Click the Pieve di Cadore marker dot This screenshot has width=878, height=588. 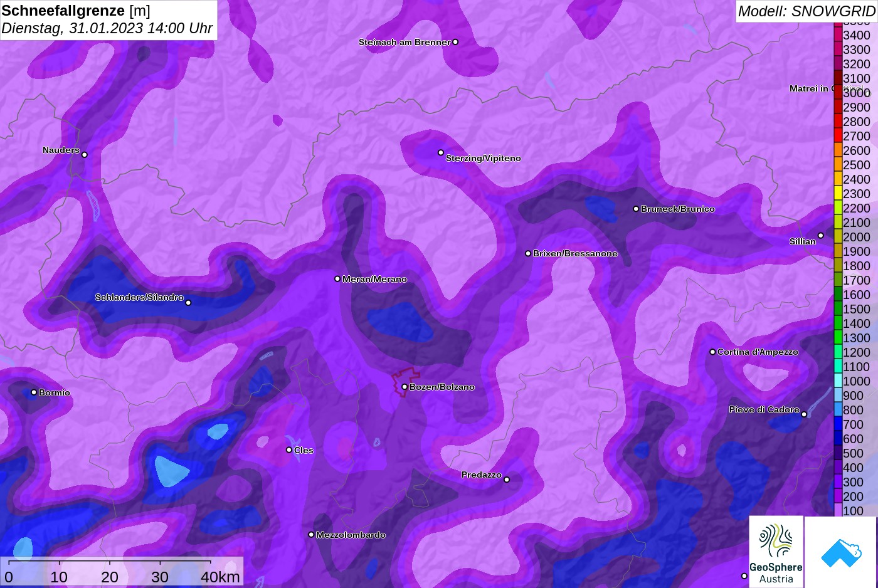coord(804,414)
